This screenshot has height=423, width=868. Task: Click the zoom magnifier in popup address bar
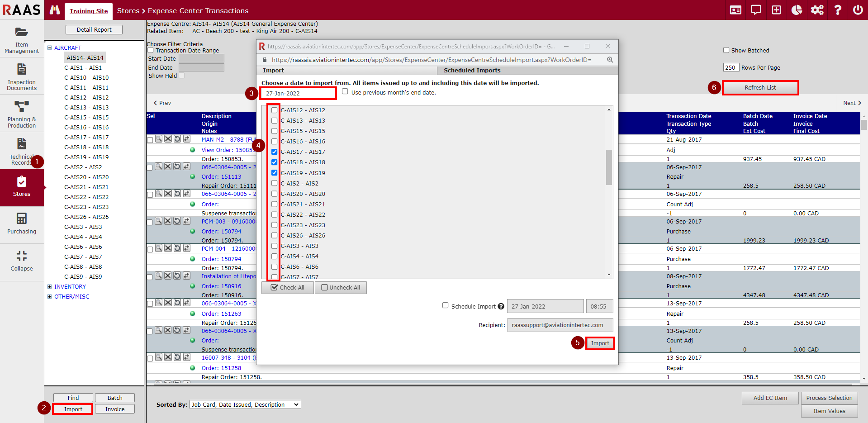coord(610,60)
